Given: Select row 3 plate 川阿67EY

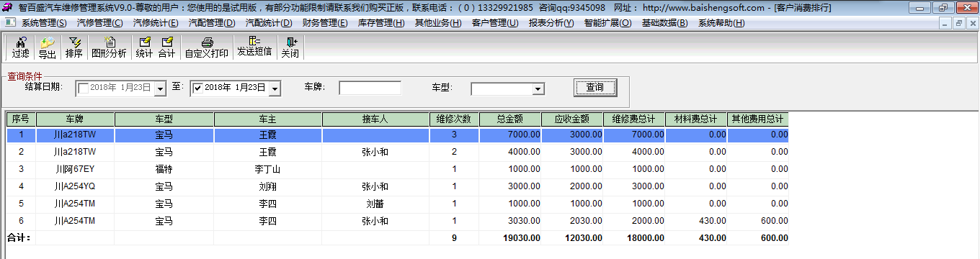Looking at the screenshot, I should [x=75, y=169].
